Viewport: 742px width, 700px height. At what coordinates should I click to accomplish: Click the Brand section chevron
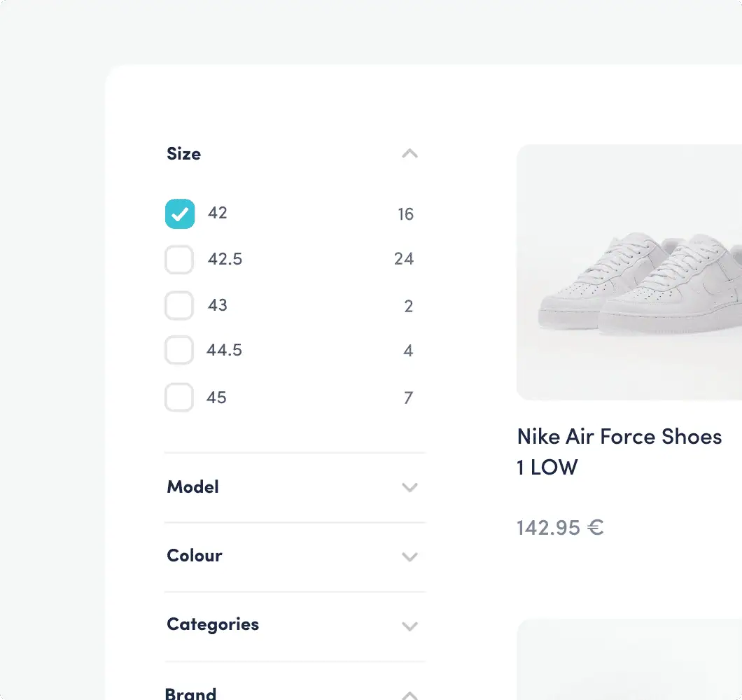click(409, 694)
